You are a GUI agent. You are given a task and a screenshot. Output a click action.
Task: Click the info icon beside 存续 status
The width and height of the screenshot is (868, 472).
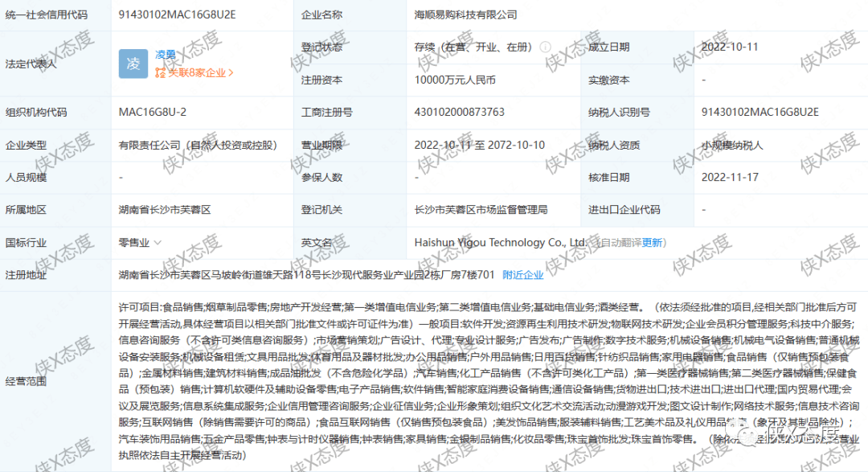click(545, 47)
